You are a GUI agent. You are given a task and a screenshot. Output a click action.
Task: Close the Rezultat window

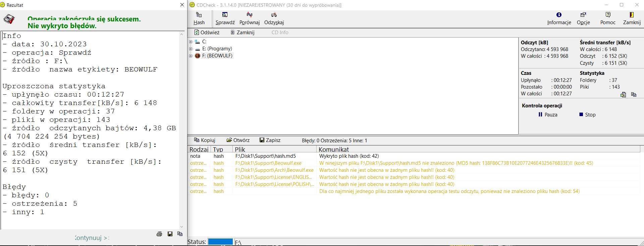[x=182, y=5]
